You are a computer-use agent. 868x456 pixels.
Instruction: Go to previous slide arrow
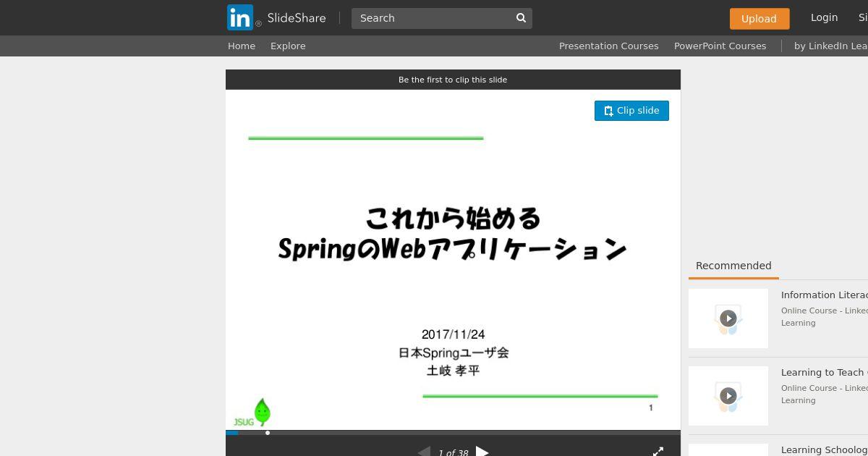[x=424, y=452]
